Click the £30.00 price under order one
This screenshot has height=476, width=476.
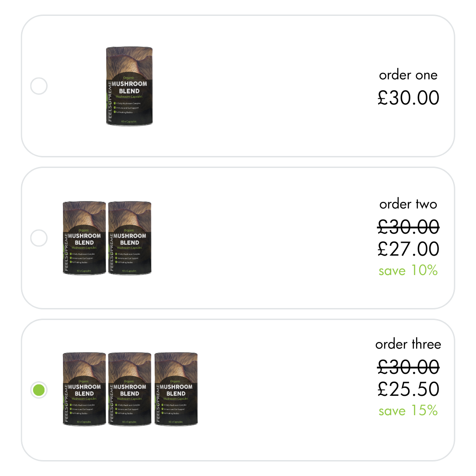tap(409, 98)
